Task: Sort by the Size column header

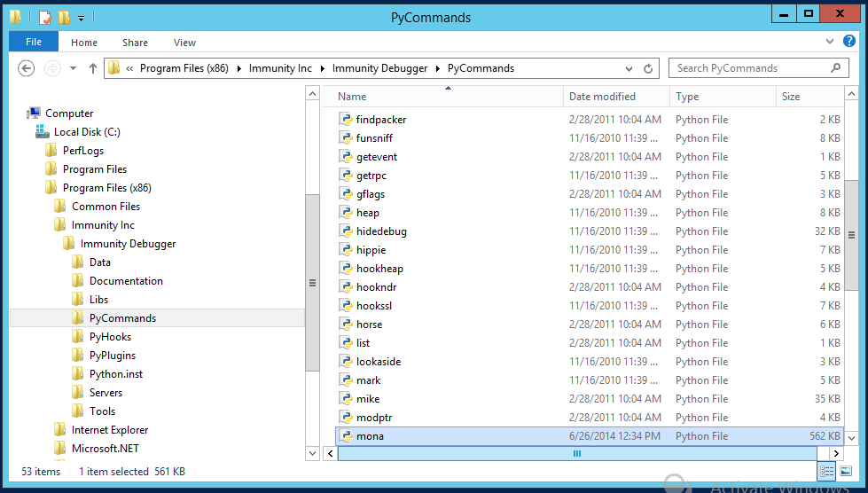Action: (791, 97)
